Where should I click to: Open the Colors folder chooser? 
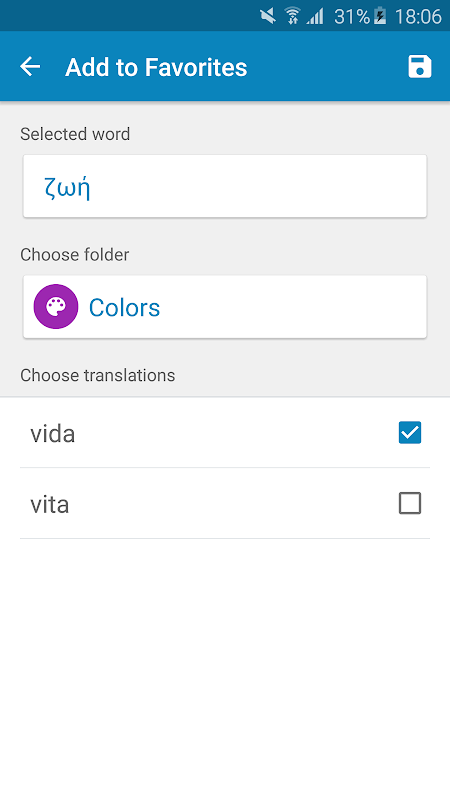tap(225, 307)
